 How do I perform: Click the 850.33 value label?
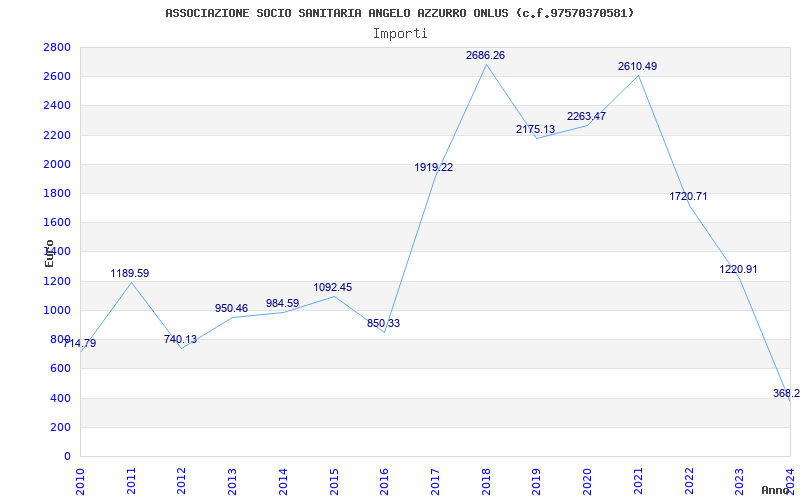click(x=383, y=323)
